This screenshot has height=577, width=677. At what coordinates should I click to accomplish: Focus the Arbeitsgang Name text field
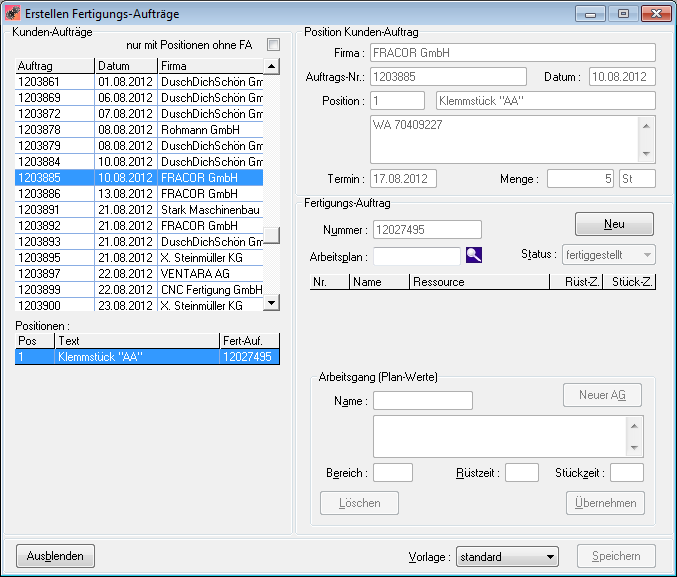click(422, 400)
